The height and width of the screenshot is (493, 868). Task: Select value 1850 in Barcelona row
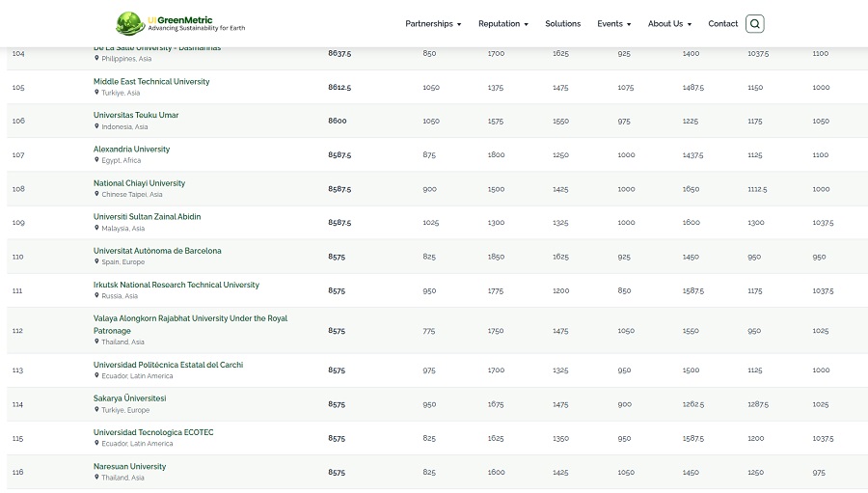[x=496, y=257]
